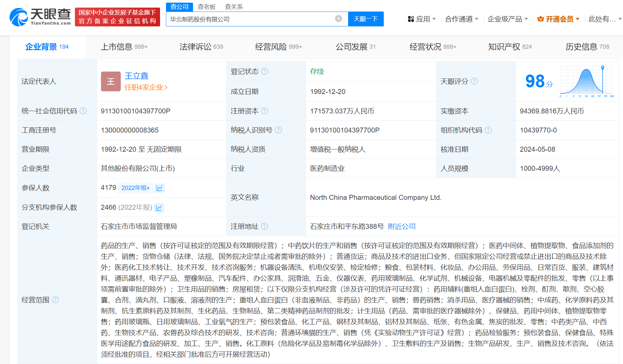
Task: Clear the search box using the X icon
Action: [x=338, y=18]
